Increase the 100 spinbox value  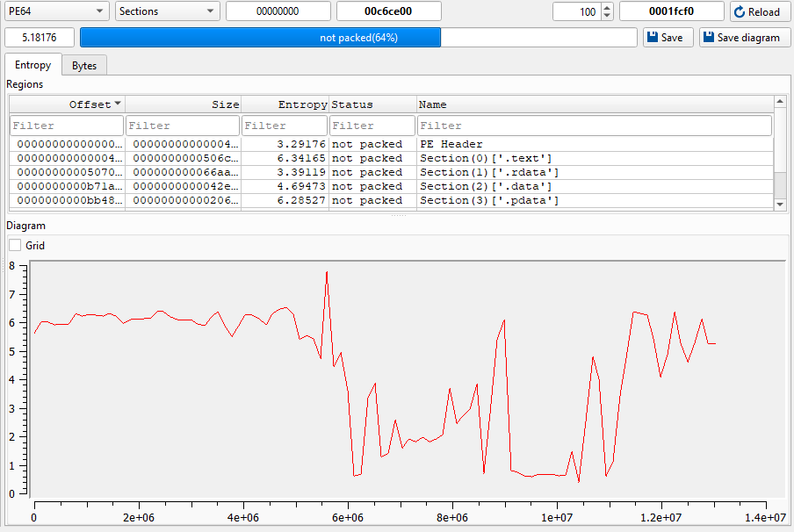point(607,8)
